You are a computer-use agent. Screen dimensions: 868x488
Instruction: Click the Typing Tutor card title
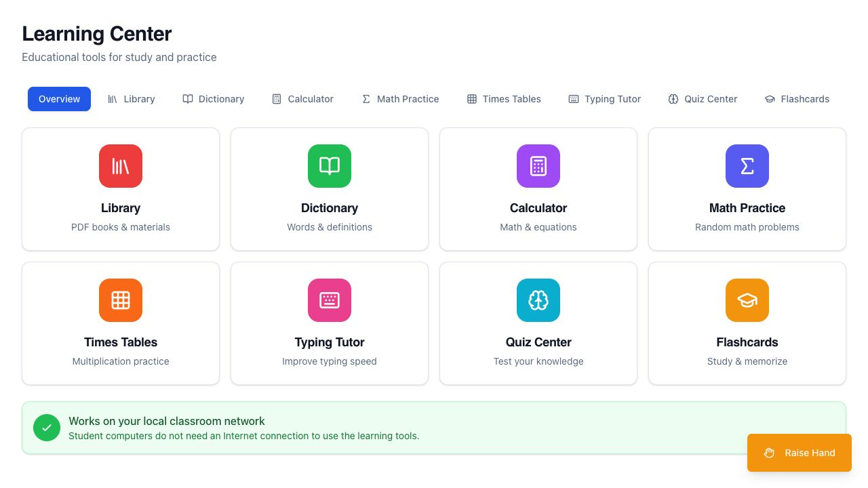pyautogui.click(x=330, y=342)
